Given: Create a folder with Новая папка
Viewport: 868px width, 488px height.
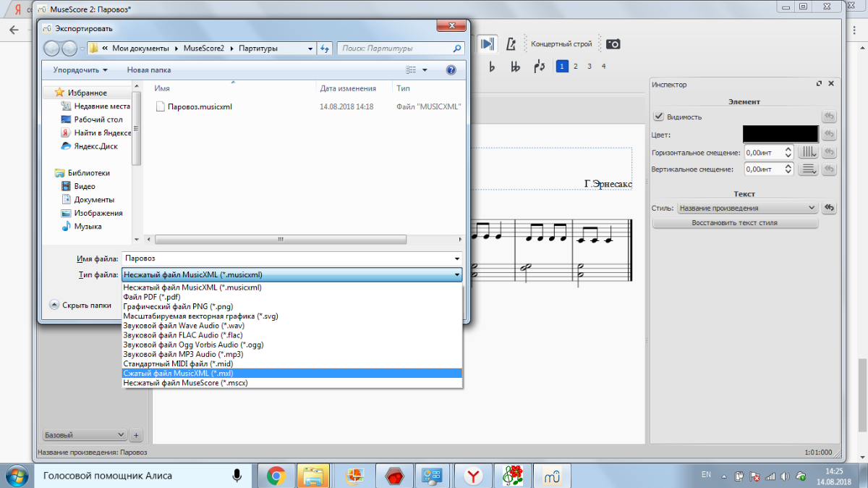Looking at the screenshot, I should (x=149, y=70).
